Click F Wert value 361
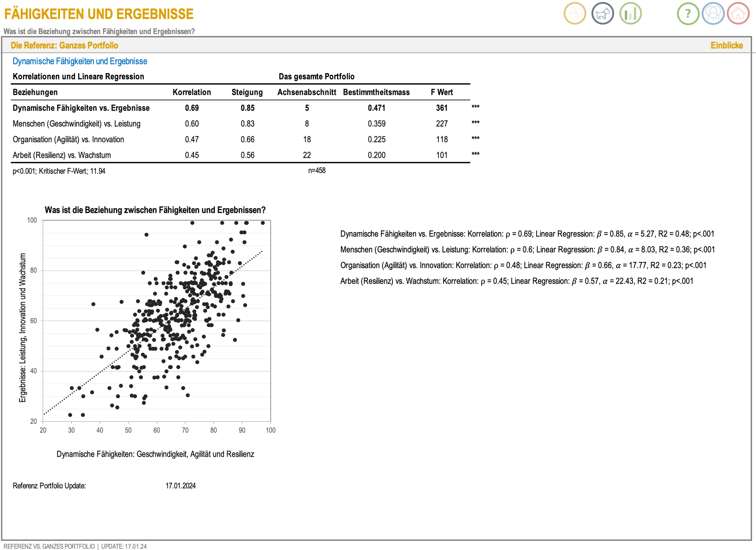 pos(442,108)
